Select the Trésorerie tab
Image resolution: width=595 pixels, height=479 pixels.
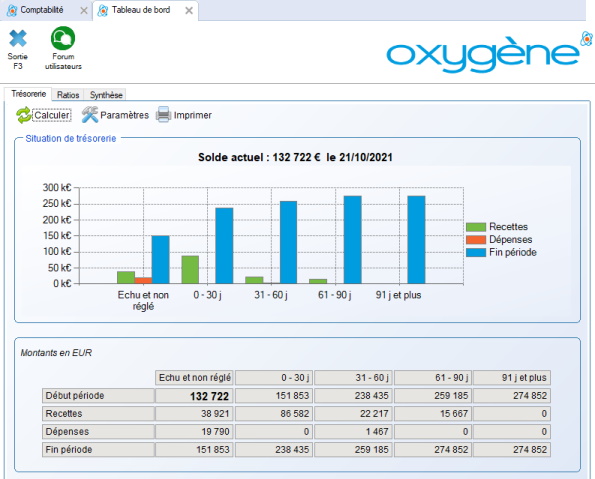coord(28,94)
